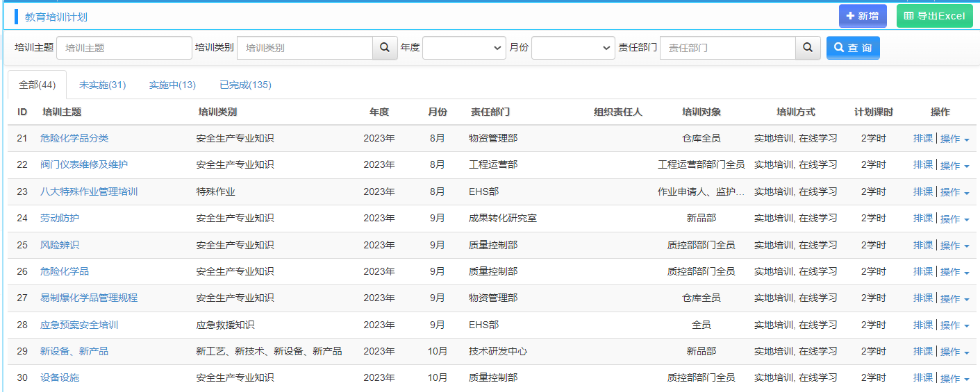The height and width of the screenshot is (392, 980).
Task: Expand 操作 dropdown for row ID 27
Action: 955,298
